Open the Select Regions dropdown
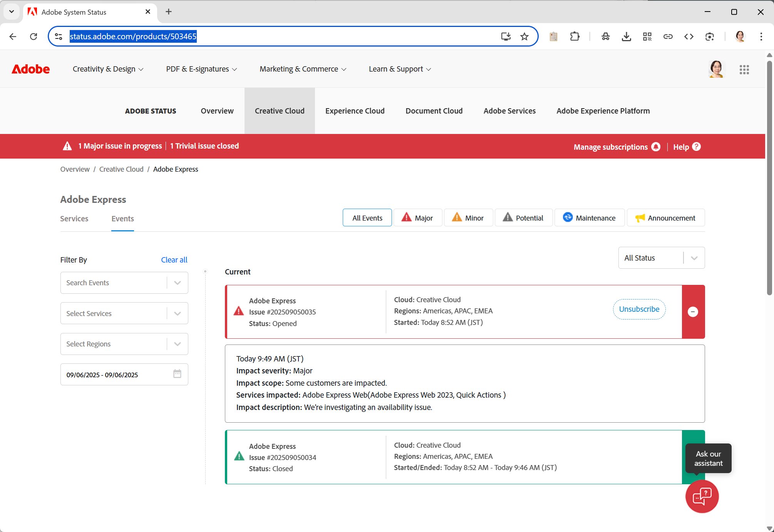The image size is (774, 532). click(x=124, y=344)
